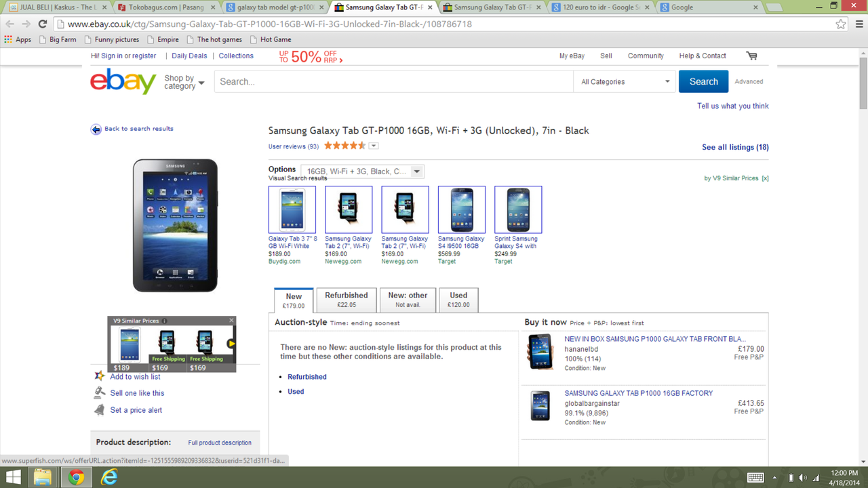This screenshot has height=488, width=868.
Task: Click the shopping cart icon
Action: tap(751, 56)
